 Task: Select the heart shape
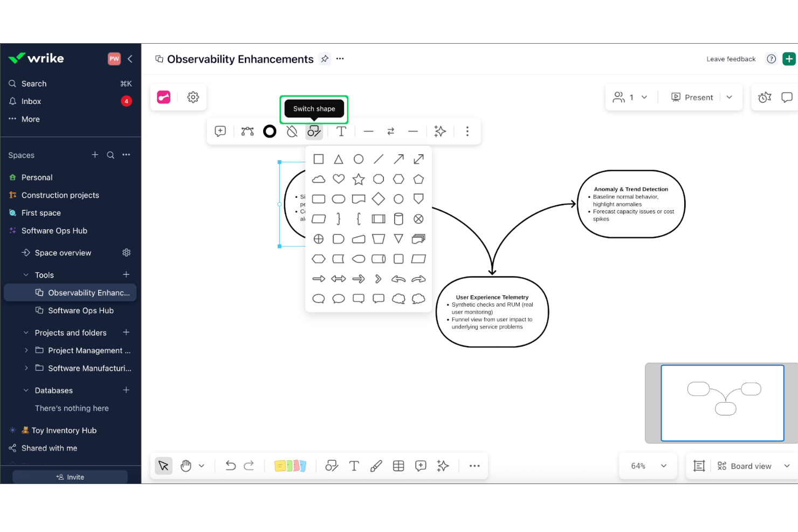click(339, 179)
